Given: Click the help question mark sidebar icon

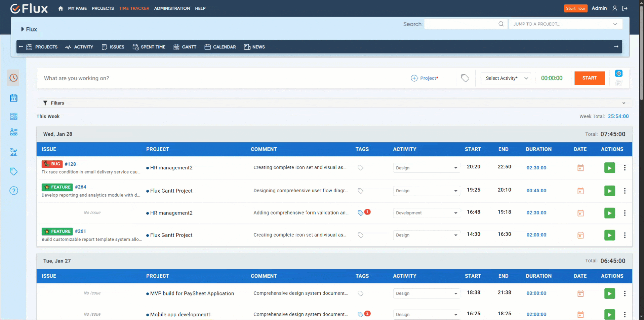Looking at the screenshot, I should point(13,191).
